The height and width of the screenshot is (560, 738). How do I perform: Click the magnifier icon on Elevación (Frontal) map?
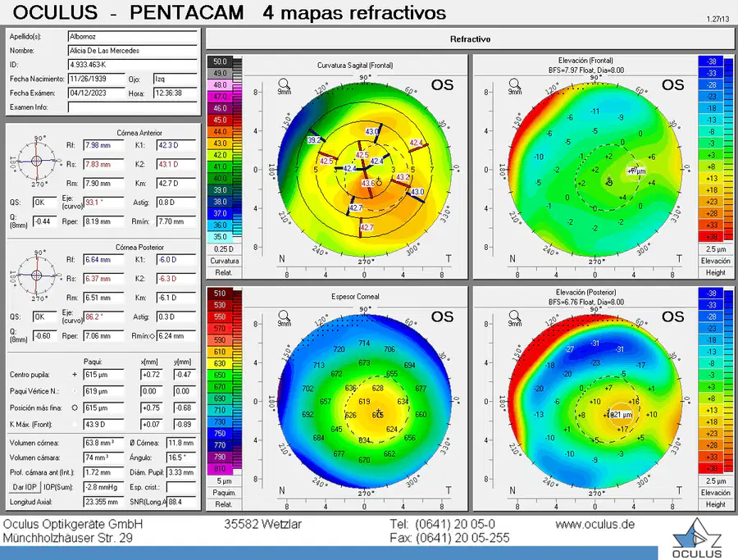(514, 84)
